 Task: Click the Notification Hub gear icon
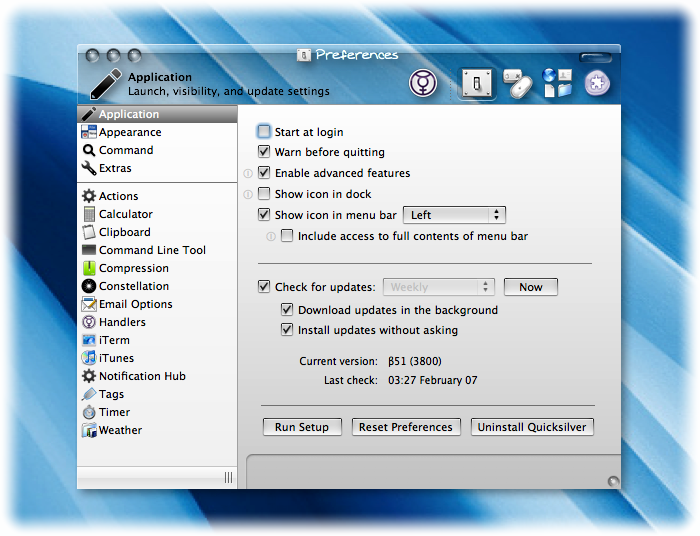(x=89, y=376)
